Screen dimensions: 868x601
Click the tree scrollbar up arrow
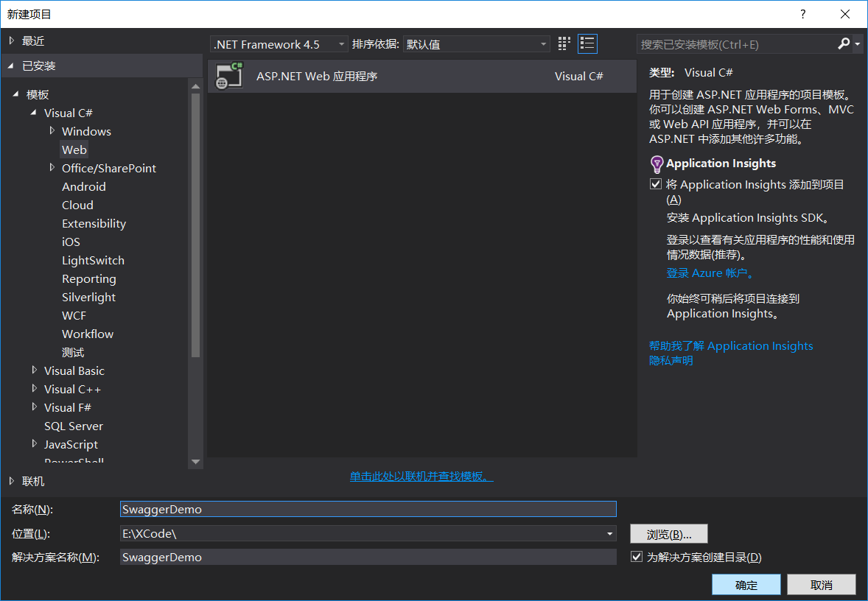(x=195, y=86)
